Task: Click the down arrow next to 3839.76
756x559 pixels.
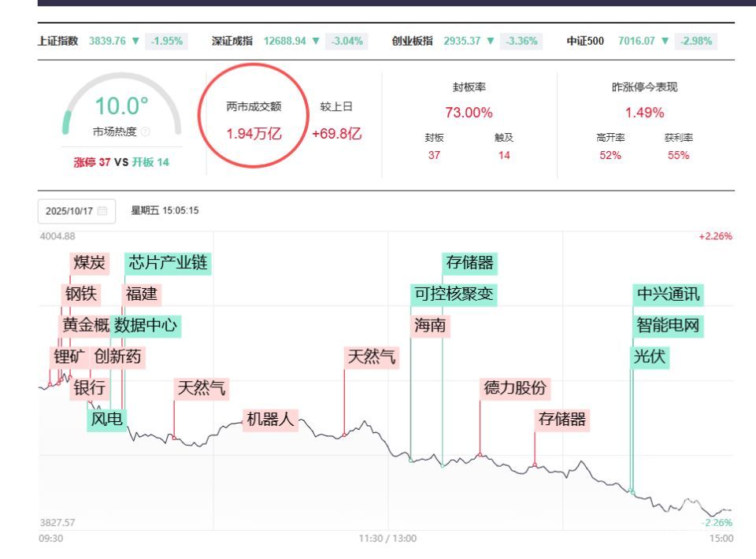Action: click(x=136, y=41)
